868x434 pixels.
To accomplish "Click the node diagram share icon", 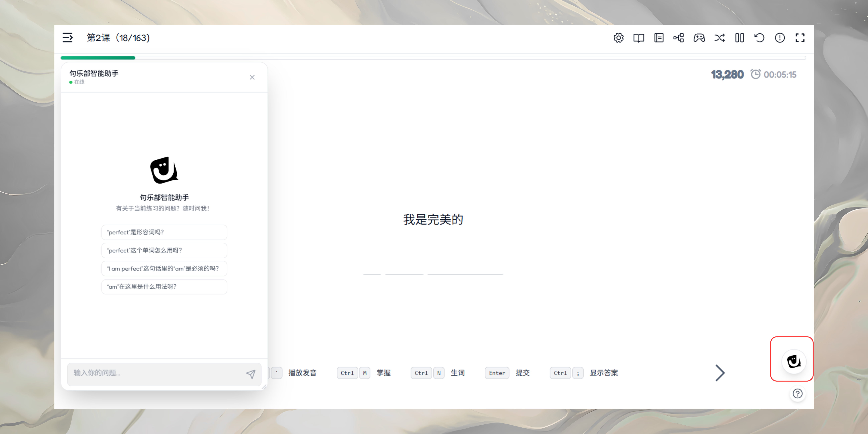I will point(679,38).
